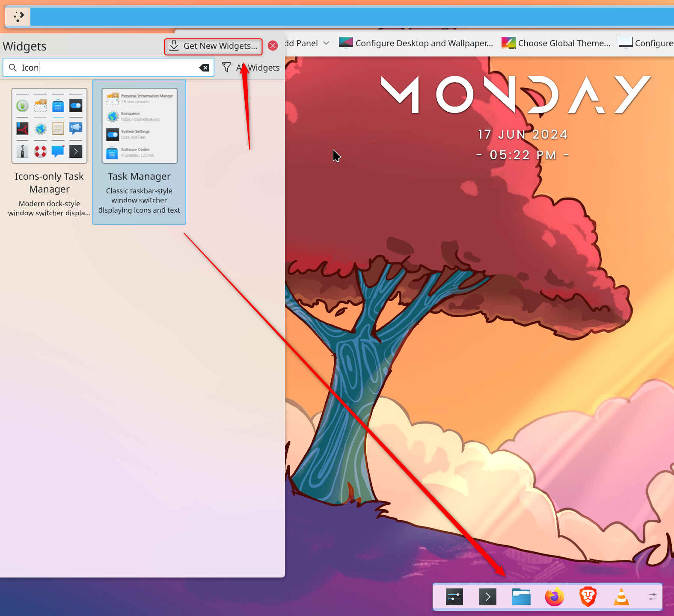Screen dimensions: 674x616
Task: Click the Task Manager description text
Action: pyautogui.click(x=139, y=200)
